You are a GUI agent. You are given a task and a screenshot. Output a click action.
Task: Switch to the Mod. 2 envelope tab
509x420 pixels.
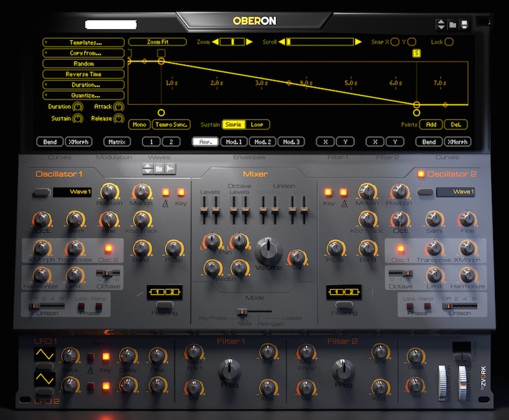click(262, 142)
